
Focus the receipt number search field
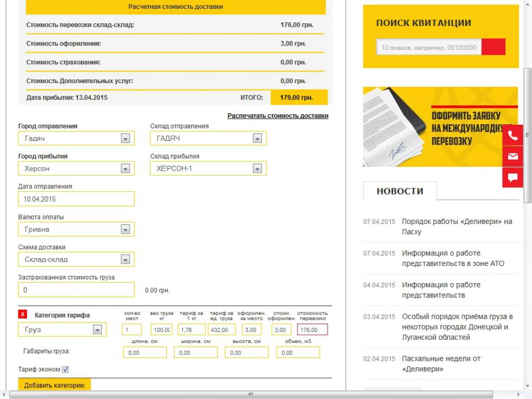coord(429,48)
